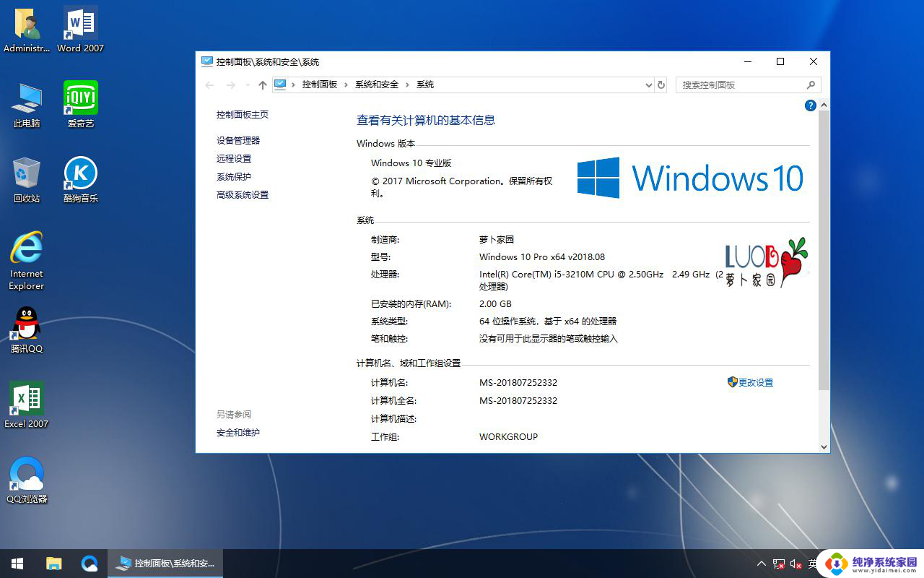Select the 回收站 recycle bin icon
Viewport: 924px width, 578px height.
click(27, 181)
